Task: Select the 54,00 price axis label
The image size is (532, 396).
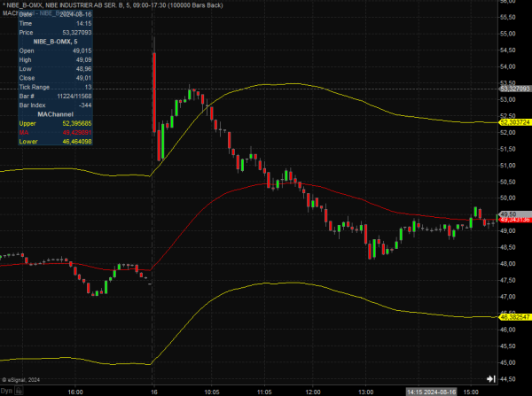Action: click(x=508, y=66)
